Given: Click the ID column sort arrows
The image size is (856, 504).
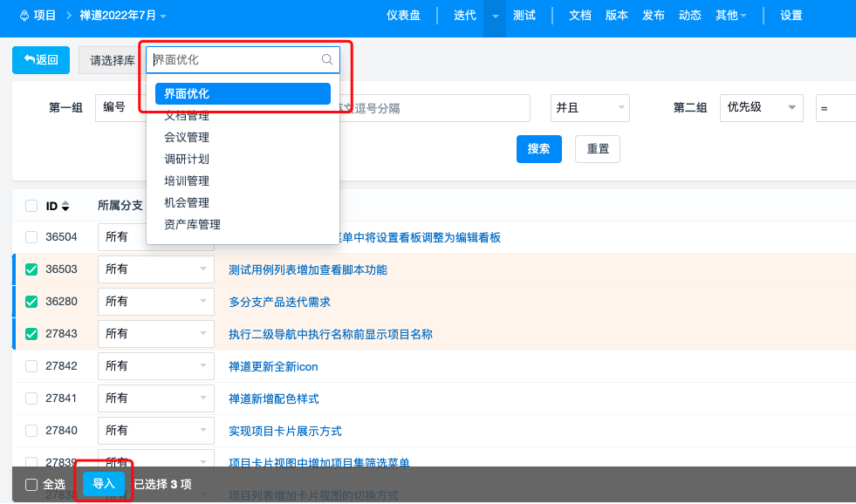Looking at the screenshot, I should tap(65, 206).
